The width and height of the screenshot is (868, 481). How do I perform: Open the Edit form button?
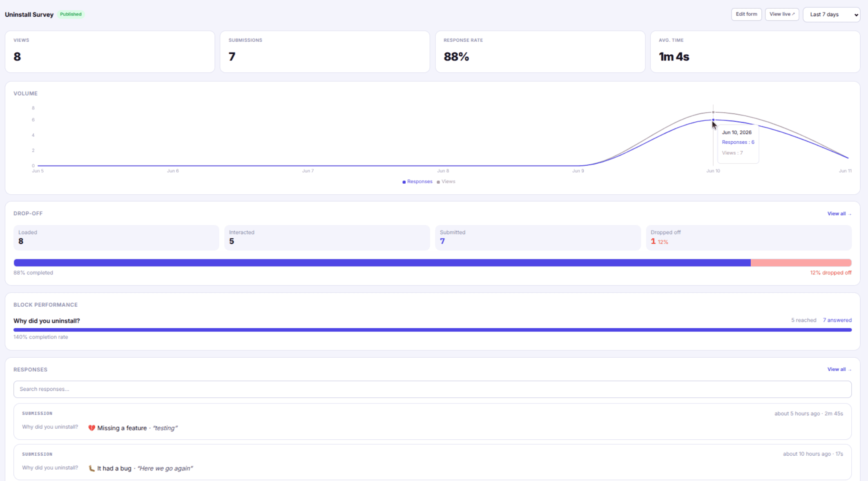746,14
